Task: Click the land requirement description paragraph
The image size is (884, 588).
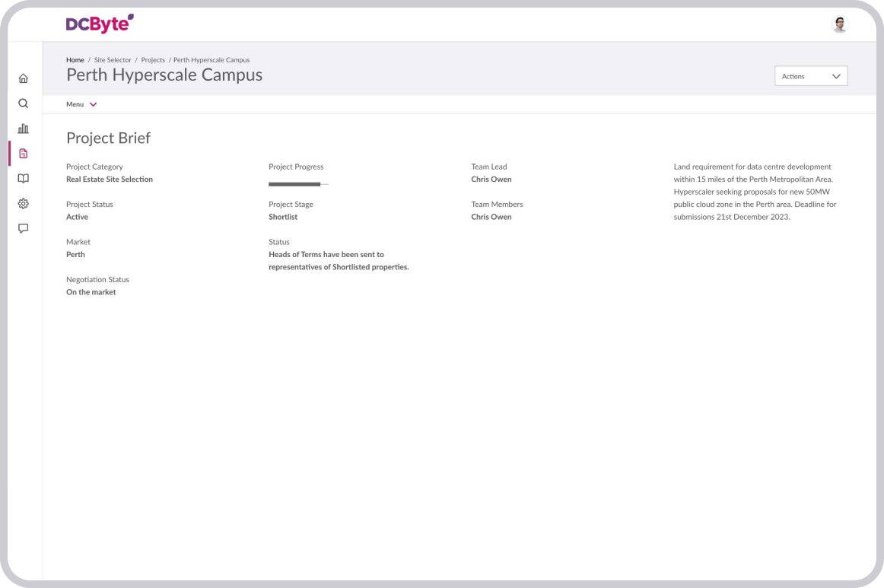Action: point(755,192)
